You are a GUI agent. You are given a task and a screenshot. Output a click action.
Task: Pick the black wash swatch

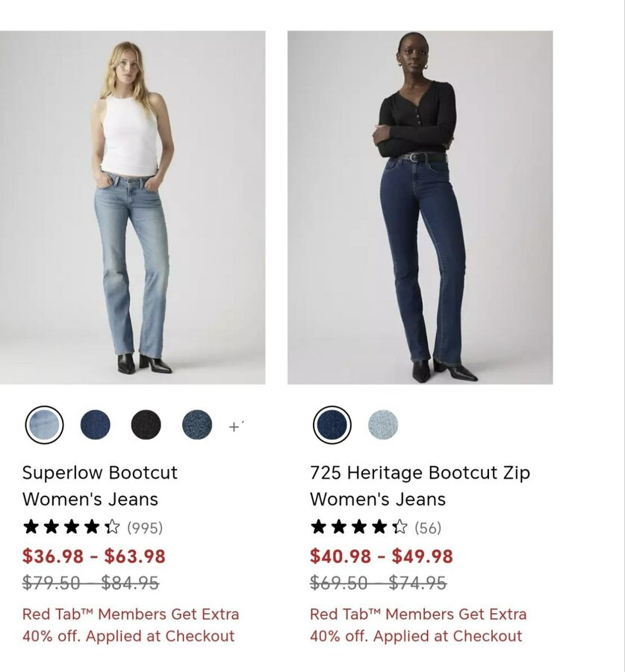[x=146, y=425]
